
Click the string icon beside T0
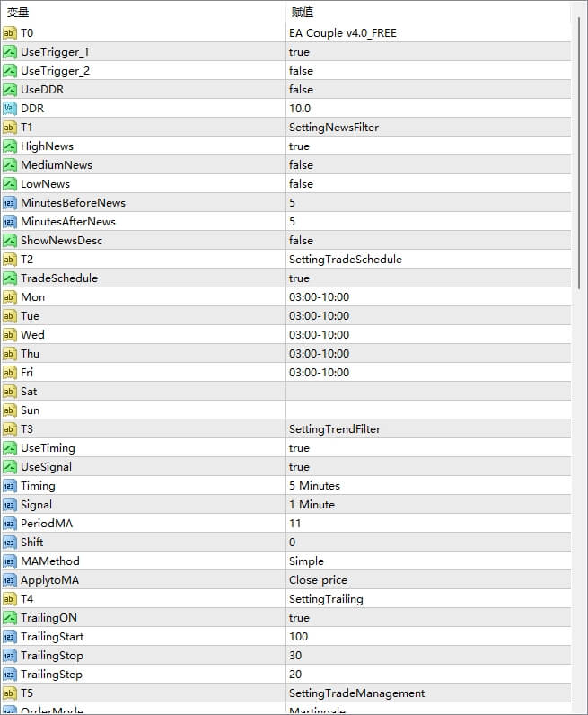[x=10, y=33]
